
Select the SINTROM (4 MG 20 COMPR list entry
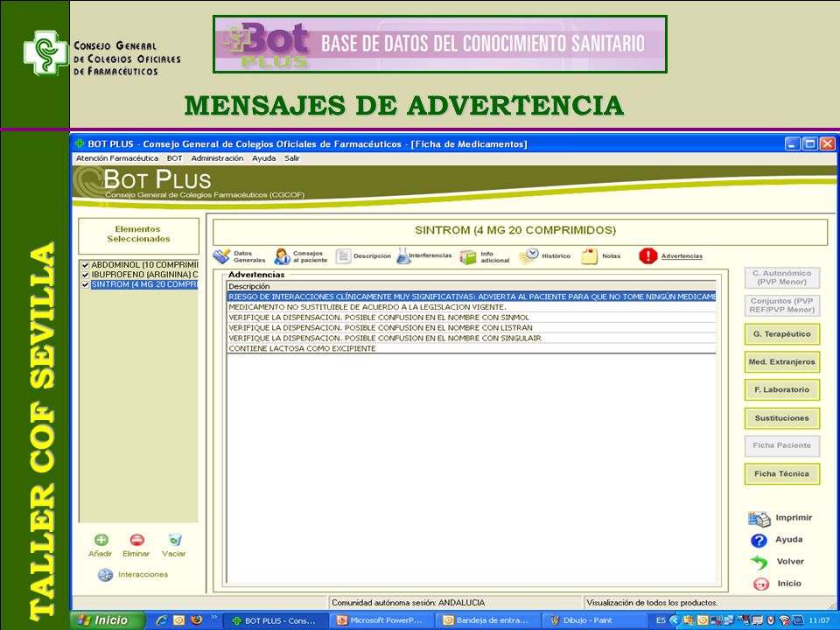144,284
